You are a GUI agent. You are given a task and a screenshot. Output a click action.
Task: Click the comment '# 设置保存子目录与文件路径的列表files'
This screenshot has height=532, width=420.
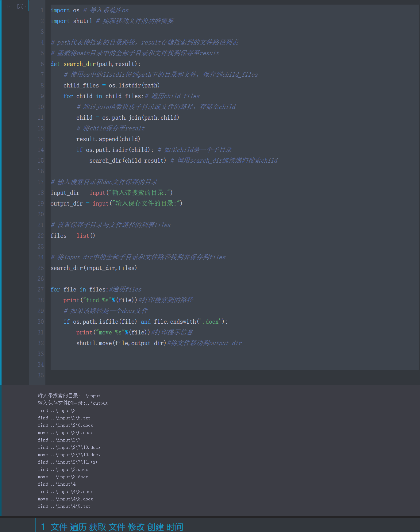point(110,225)
